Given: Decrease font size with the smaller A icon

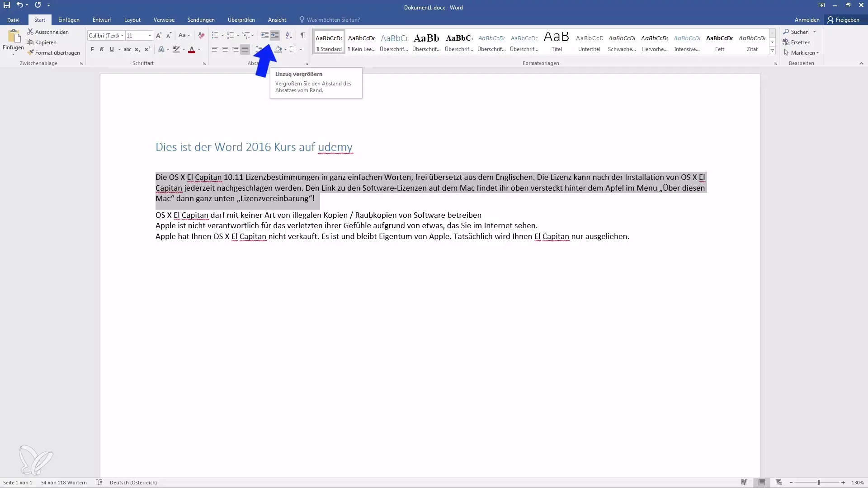Looking at the screenshot, I should (x=169, y=35).
